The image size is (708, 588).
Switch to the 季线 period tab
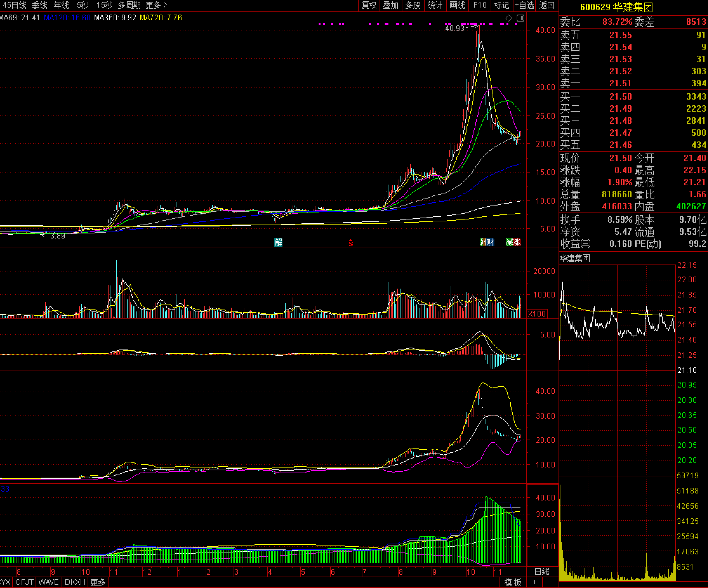tap(40, 5)
